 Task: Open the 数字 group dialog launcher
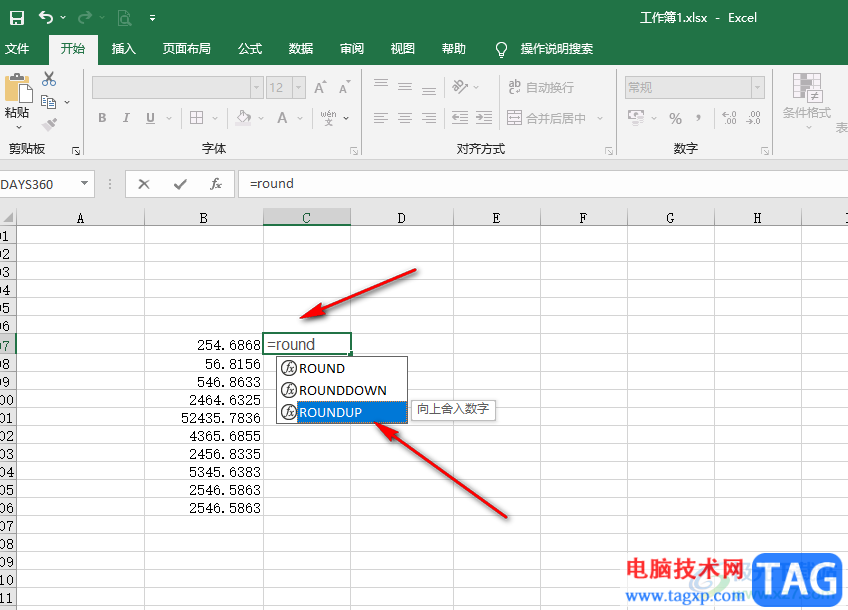click(x=765, y=151)
